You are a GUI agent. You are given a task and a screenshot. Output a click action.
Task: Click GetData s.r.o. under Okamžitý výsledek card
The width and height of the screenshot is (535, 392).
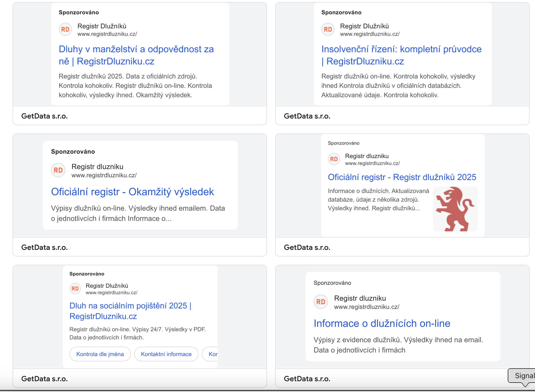44,247
